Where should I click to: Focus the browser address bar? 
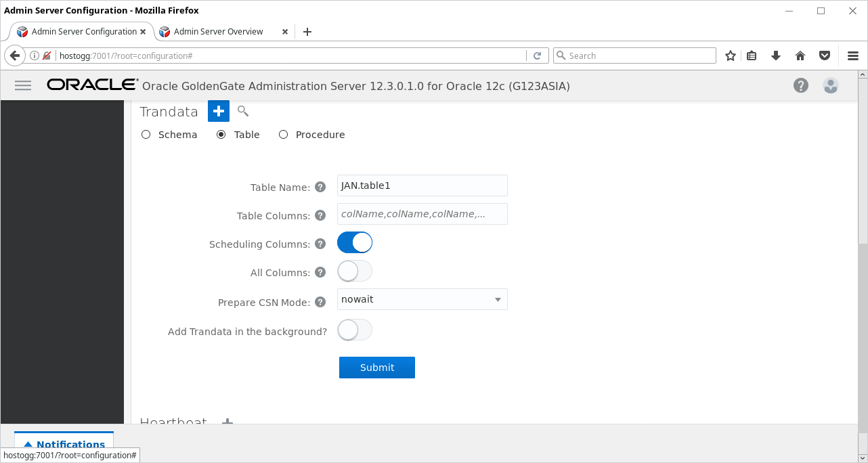pos(291,56)
